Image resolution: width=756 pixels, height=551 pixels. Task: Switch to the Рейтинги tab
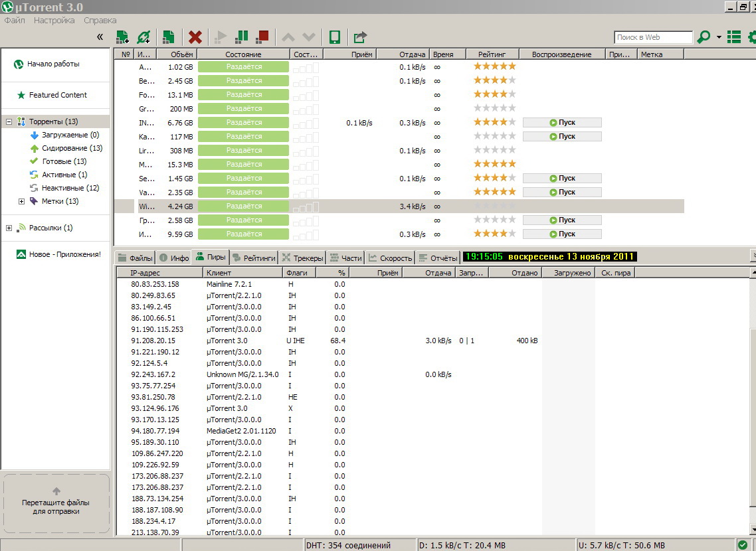(254, 258)
